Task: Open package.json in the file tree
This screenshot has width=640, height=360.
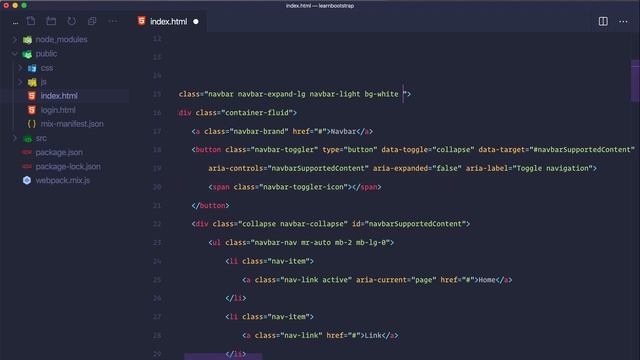Action: click(x=59, y=152)
